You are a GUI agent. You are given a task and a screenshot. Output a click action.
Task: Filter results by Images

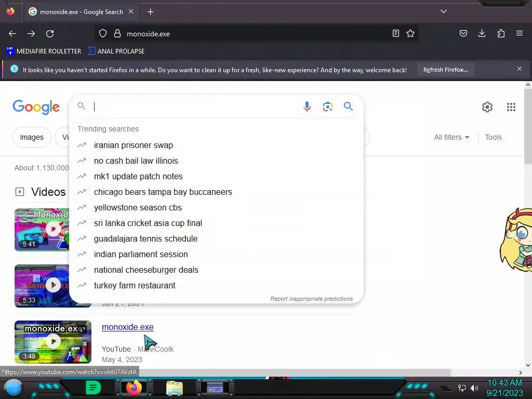pyautogui.click(x=32, y=137)
